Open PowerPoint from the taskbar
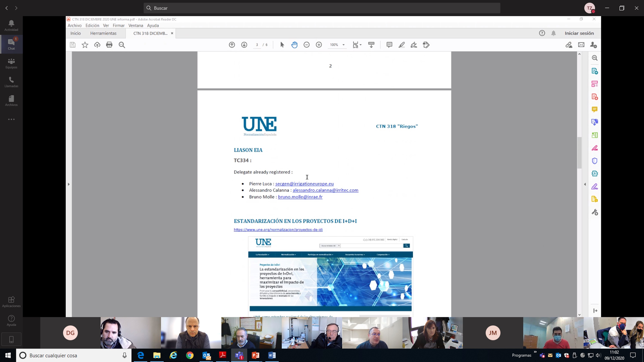The height and width of the screenshot is (362, 644). (x=255, y=355)
